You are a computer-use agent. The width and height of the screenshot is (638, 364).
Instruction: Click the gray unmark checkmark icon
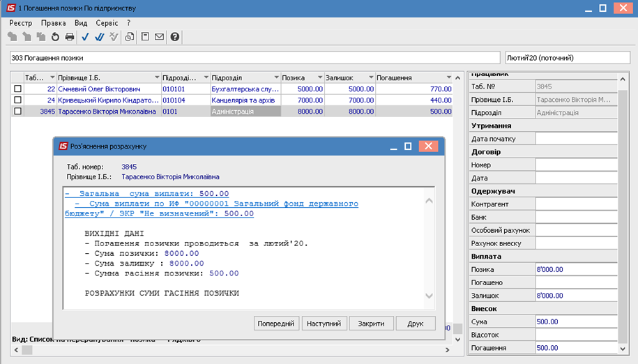114,37
